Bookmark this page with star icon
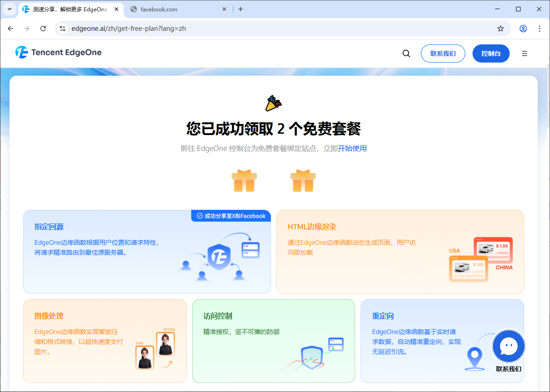Screen dimensions: 550x392 (x=501, y=29)
